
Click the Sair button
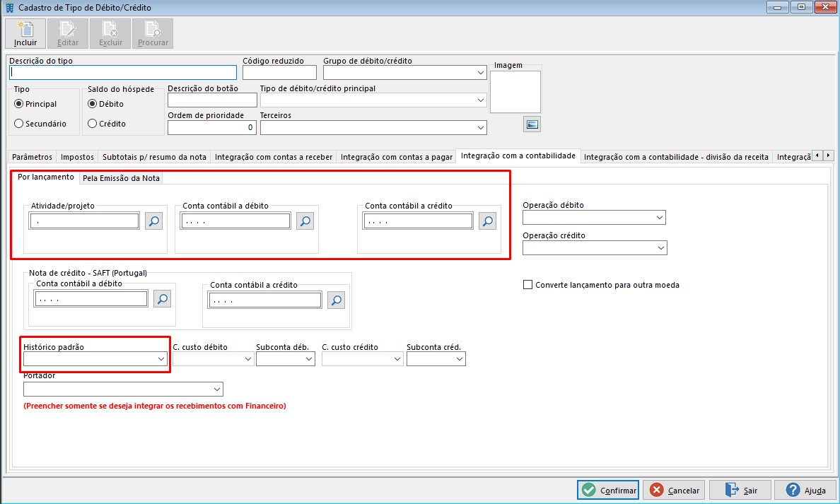[740, 490]
